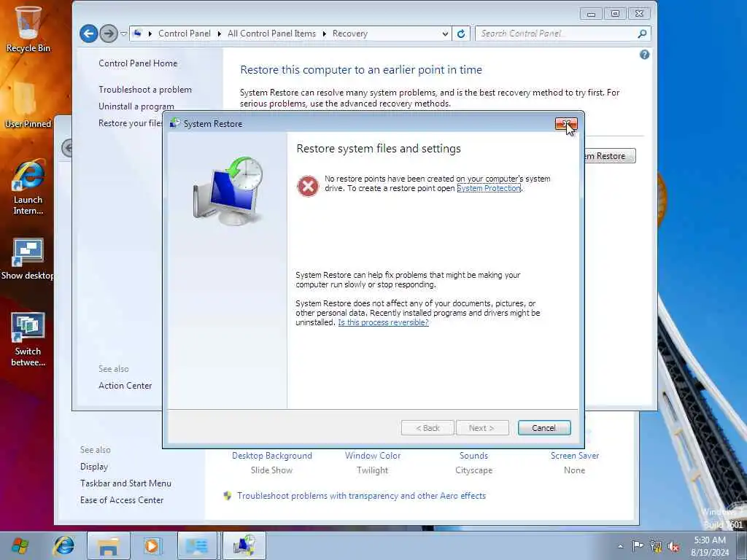This screenshot has height=560, width=747.
Task: Maximize the Recovery Control Panel window
Action: [615, 14]
